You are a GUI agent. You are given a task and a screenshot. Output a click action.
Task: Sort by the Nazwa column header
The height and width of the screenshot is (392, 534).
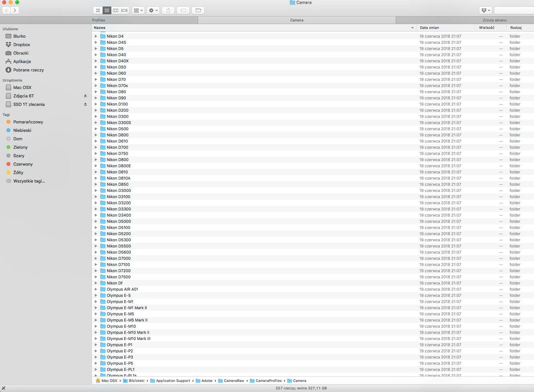(x=254, y=28)
